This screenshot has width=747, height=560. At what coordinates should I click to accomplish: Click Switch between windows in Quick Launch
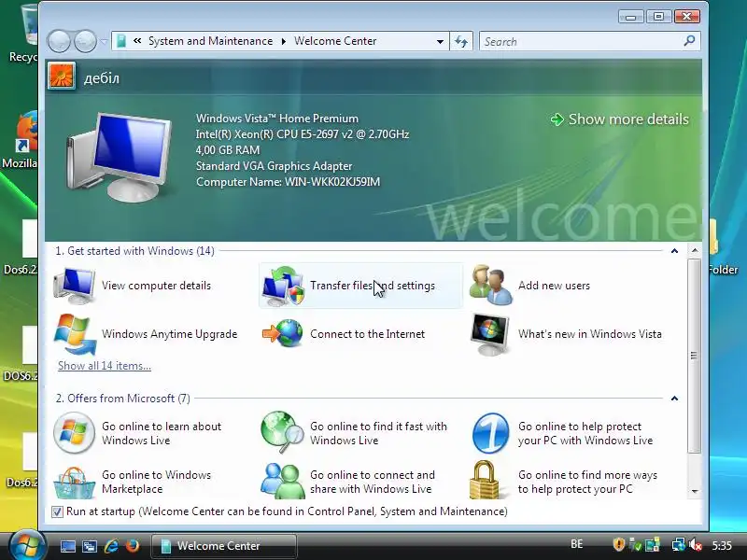90,546
